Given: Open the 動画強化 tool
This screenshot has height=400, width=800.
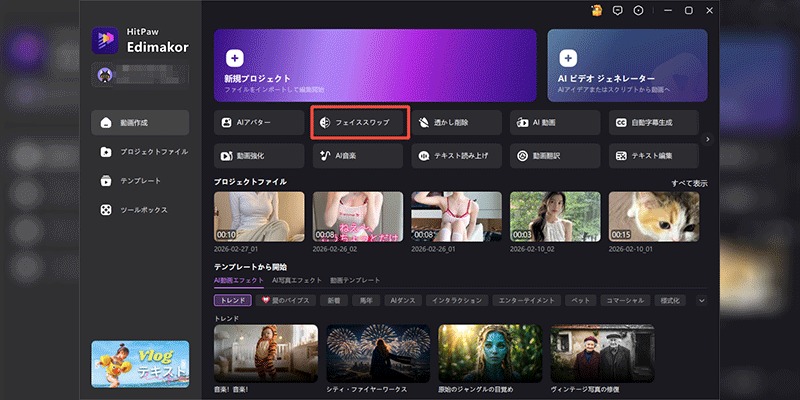Looking at the screenshot, I should (x=259, y=156).
